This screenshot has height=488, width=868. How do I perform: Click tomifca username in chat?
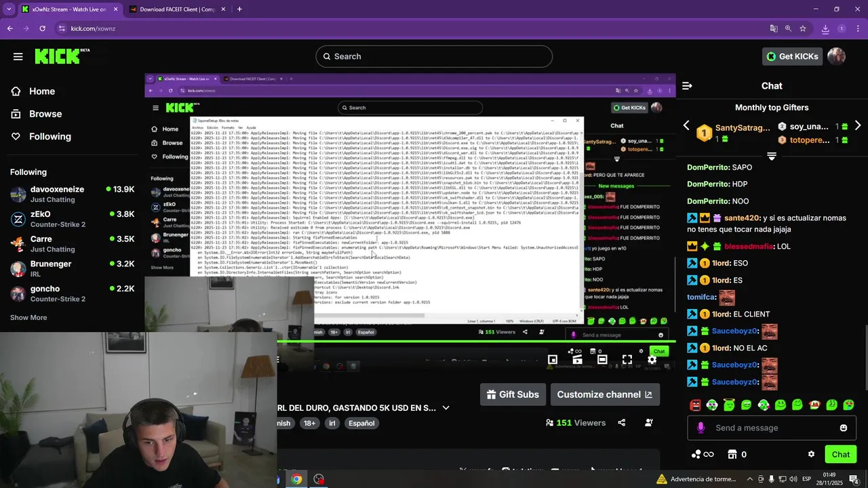pos(701,297)
